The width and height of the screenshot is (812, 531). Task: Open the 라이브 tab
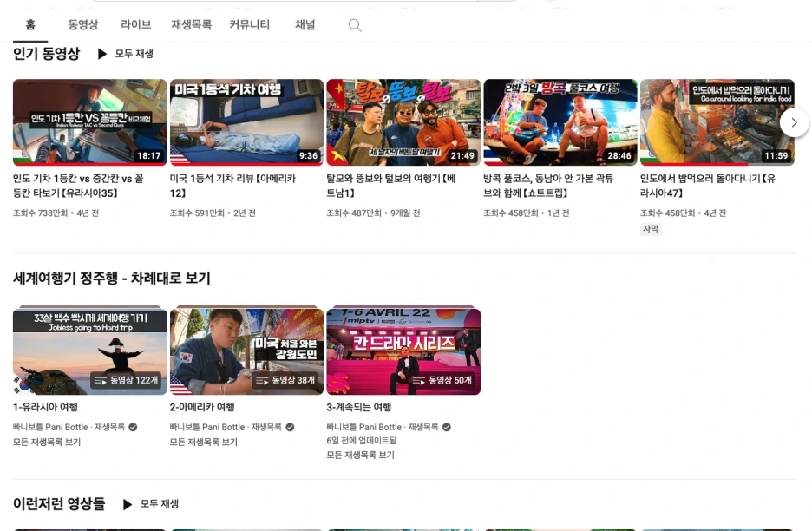135,25
